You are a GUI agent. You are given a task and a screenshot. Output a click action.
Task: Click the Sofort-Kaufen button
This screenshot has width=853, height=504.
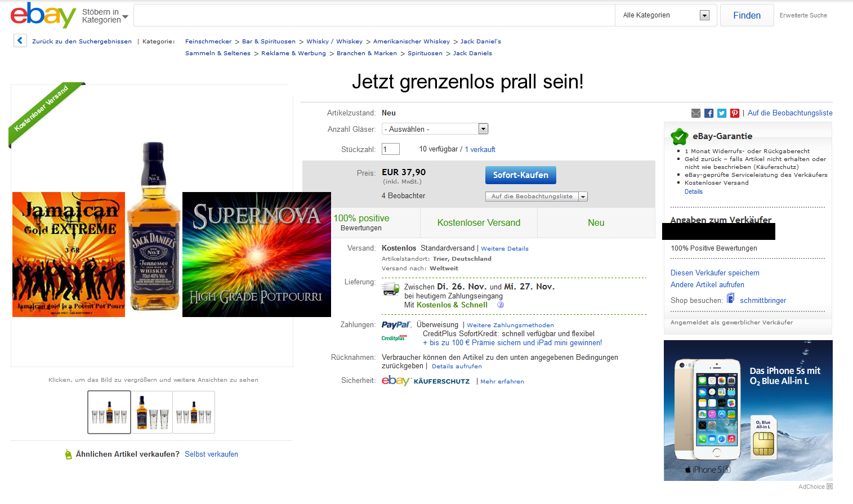point(521,175)
